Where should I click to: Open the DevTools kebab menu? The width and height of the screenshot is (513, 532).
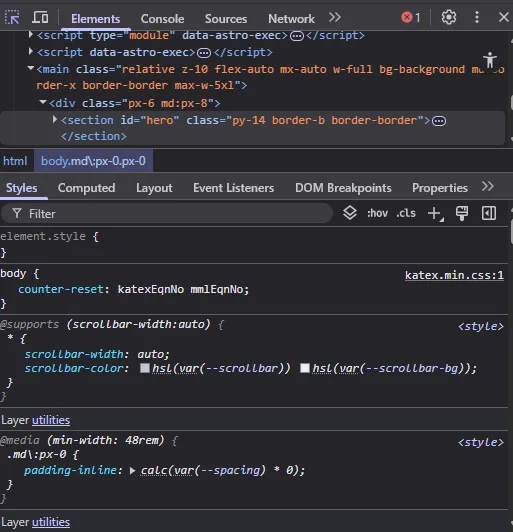coord(477,17)
